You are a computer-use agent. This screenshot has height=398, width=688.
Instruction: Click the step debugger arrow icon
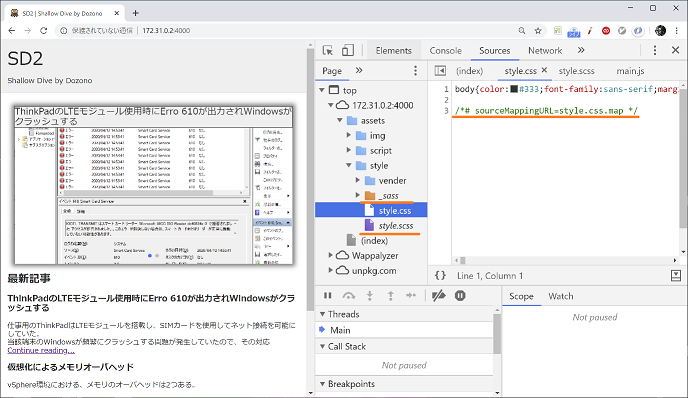(411, 296)
